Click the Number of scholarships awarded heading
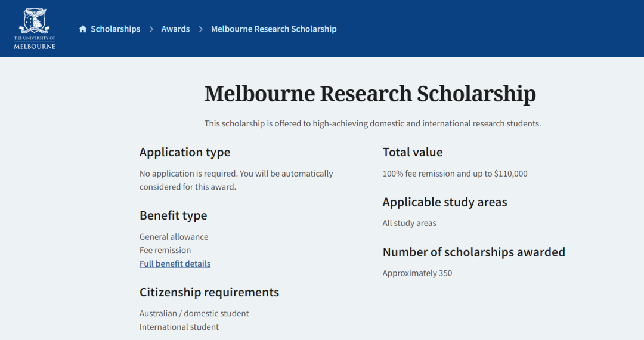The image size is (644, 340). [473, 252]
